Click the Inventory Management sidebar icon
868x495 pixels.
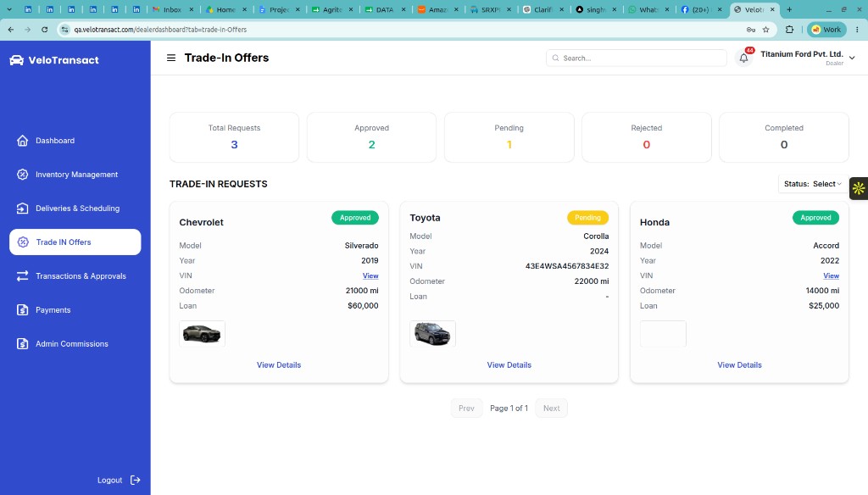pos(22,175)
